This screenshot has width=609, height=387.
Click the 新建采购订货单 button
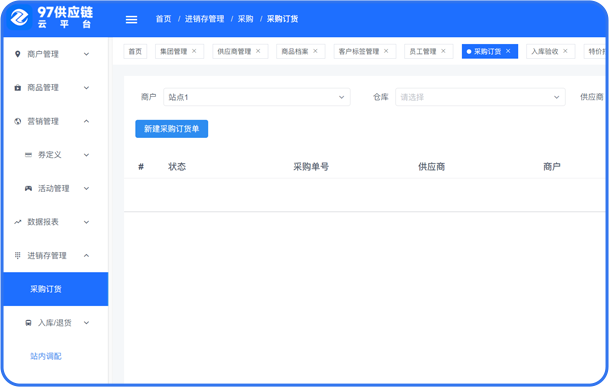pyautogui.click(x=172, y=129)
